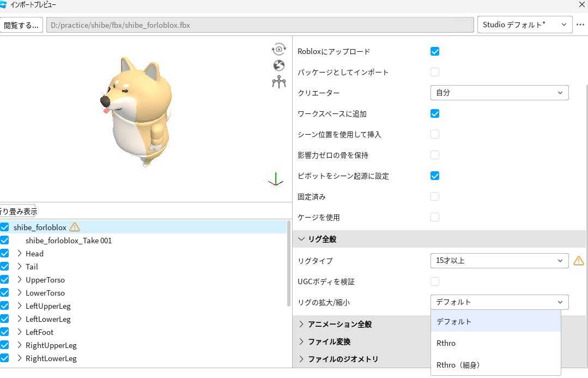The width and height of the screenshot is (588, 378).
Task: Expand the LeftUpperLeg tree node
Action: click(x=20, y=306)
